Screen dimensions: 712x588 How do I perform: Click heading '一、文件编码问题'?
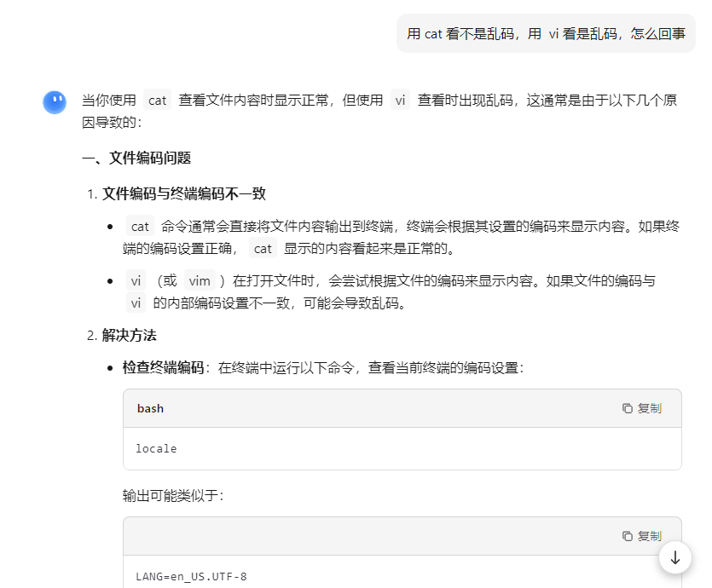tap(136, 158)
